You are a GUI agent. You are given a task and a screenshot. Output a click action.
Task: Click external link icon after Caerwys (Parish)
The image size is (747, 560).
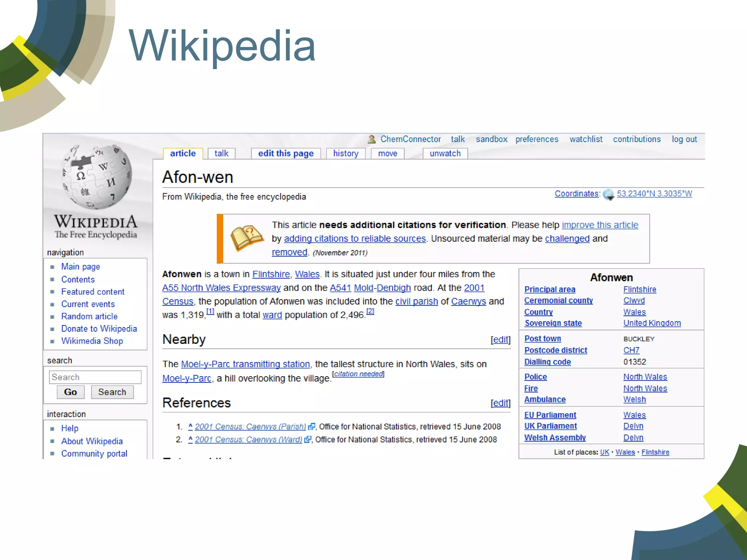(312, 427)
